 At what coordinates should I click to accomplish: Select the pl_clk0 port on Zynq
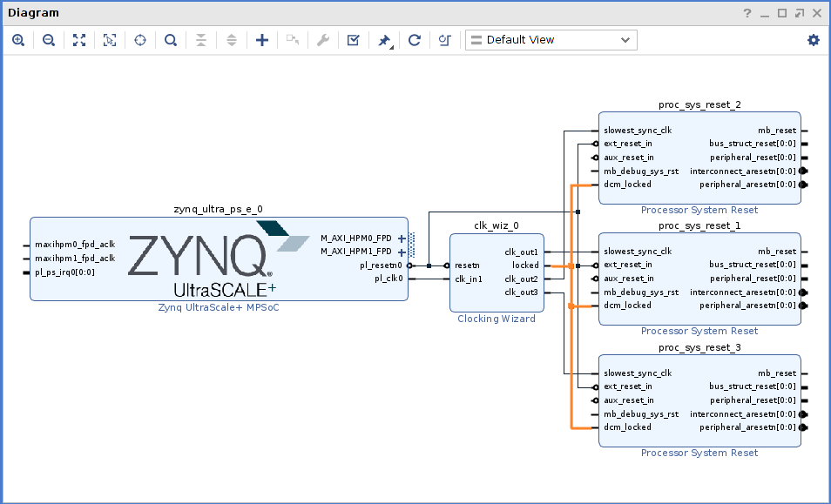[x=389, y=279]
